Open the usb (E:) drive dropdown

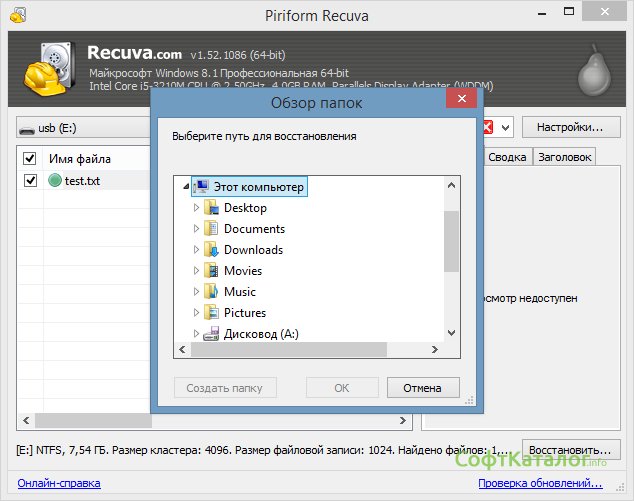tap(80, 128)
